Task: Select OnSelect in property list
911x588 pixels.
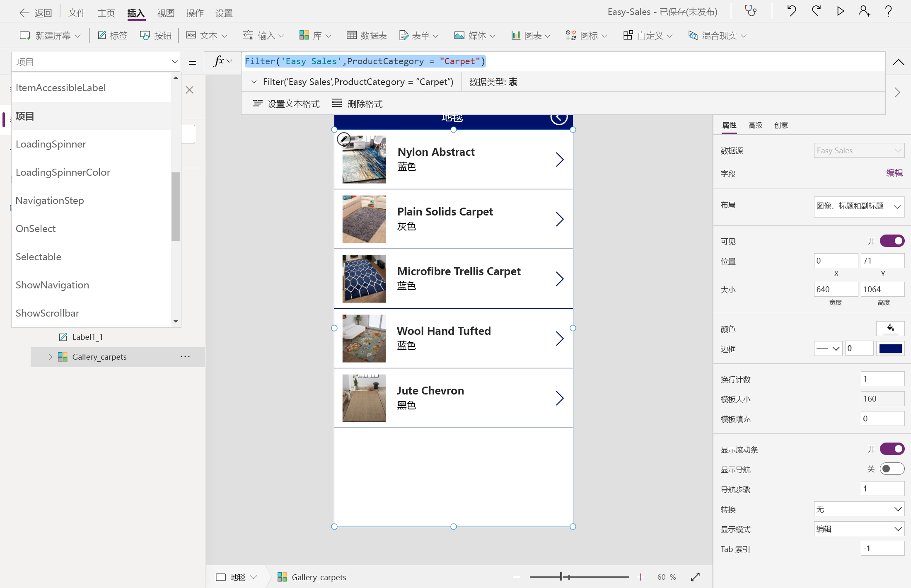Action: click(91, 229)
